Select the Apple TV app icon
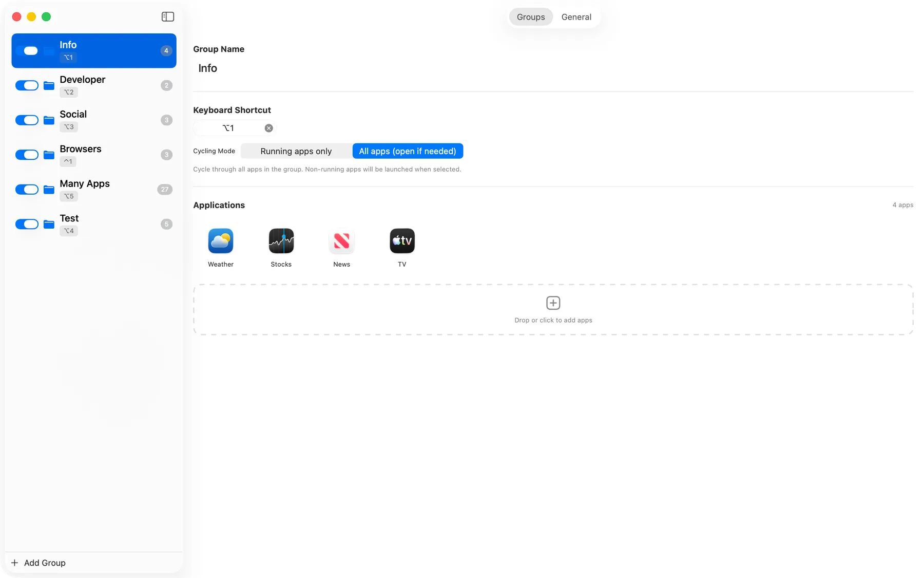924x578 pixels. click(x=402, y=241)
